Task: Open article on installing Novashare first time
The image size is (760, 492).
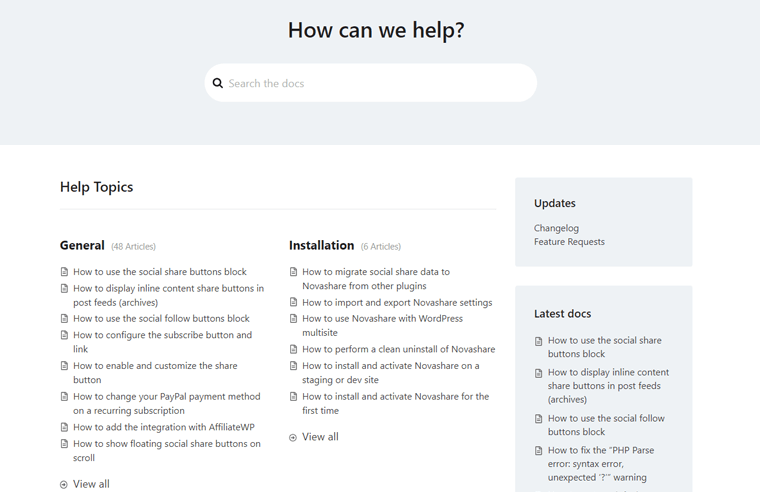Action: tap(396, 403)
